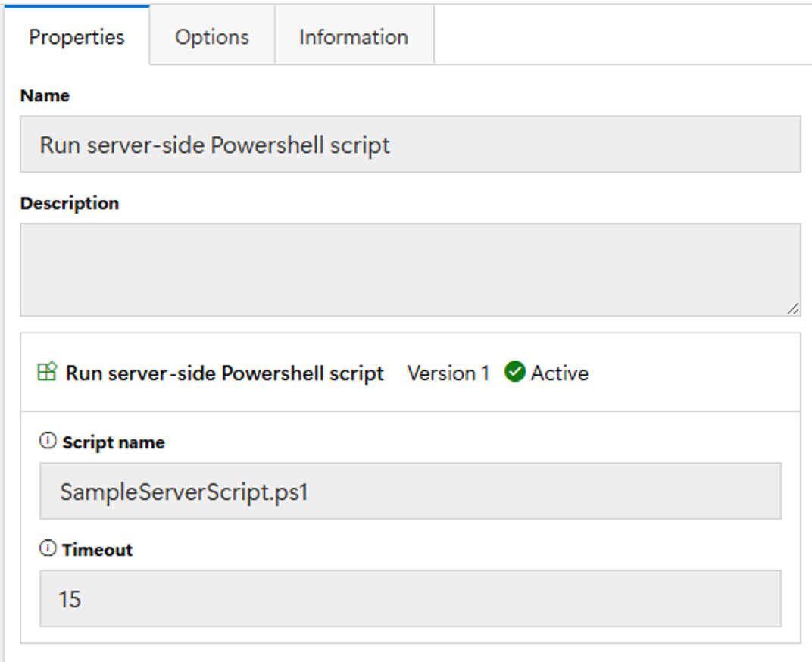This screenshot has width=812, height=662.
Task: Click the Active status text
Action: tap(559, 373)
